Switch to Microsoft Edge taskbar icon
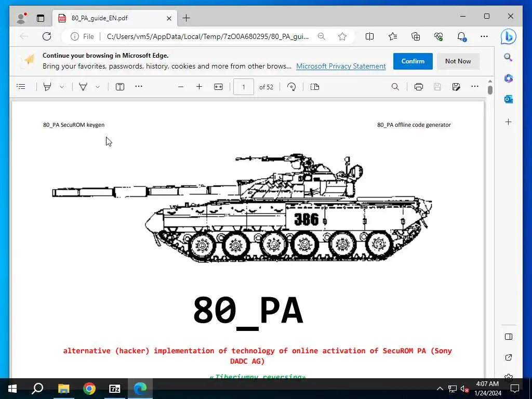The image size is (532, 399). point(140,389)
